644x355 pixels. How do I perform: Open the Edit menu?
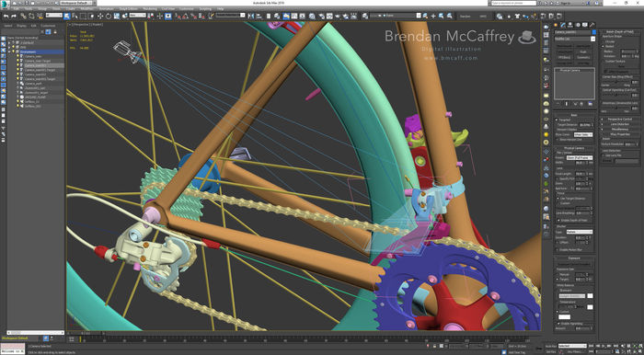[x=16, y=8]
